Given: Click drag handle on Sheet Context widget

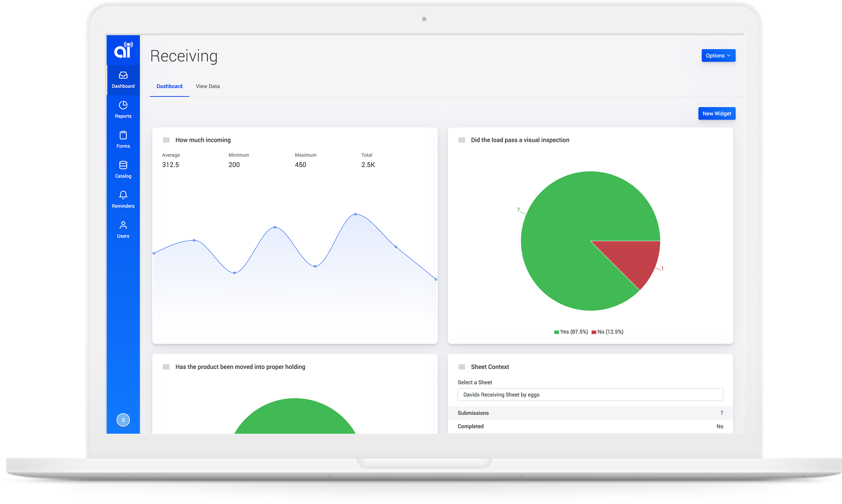Looking at the screenshot, I should [462, 367].
